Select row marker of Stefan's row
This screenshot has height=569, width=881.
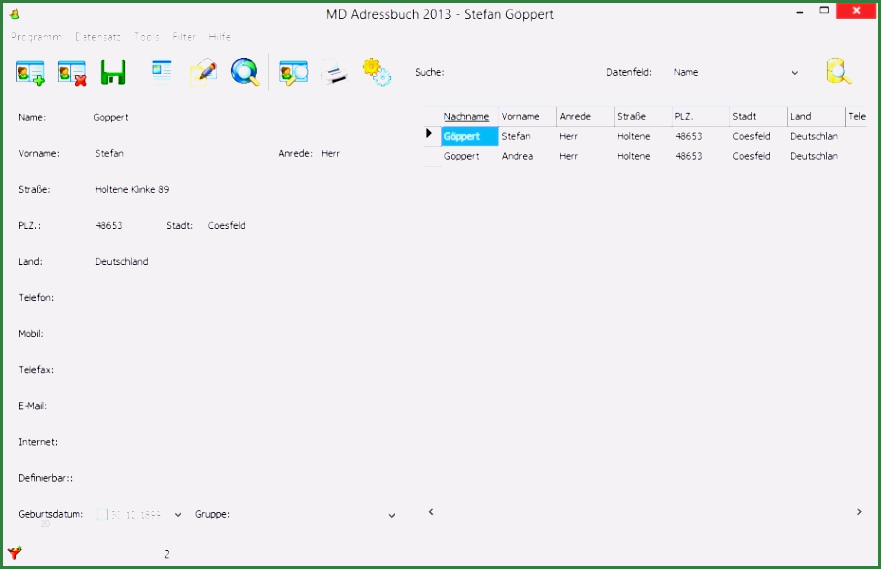click(x=432, y=136)
